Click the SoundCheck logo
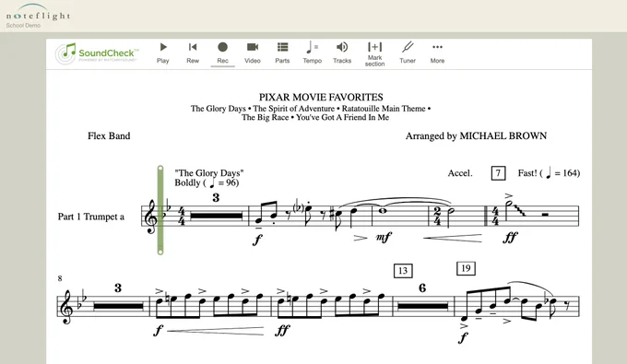This screenshot has height=364, width=627. 97,53
